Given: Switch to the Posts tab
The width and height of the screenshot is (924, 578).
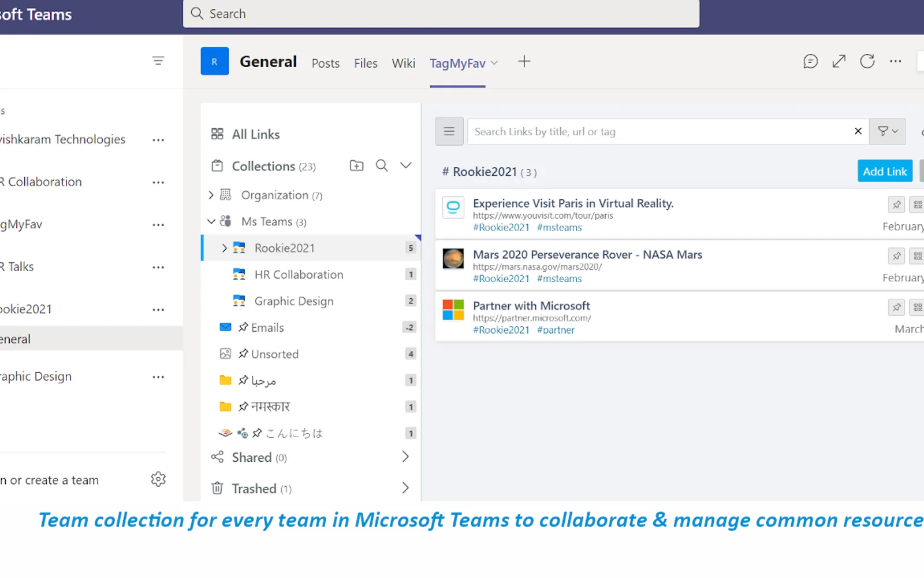Looking at the screenshot, I should click(x=326, y=64).
